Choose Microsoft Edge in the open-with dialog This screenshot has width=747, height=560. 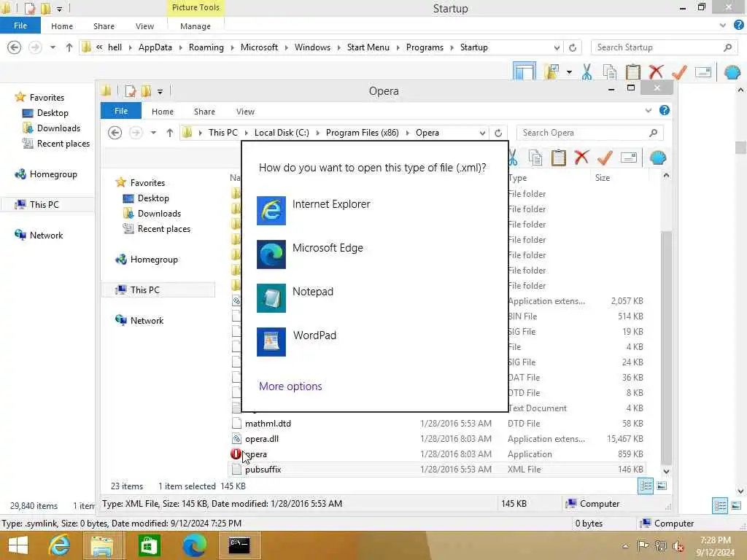310,254
